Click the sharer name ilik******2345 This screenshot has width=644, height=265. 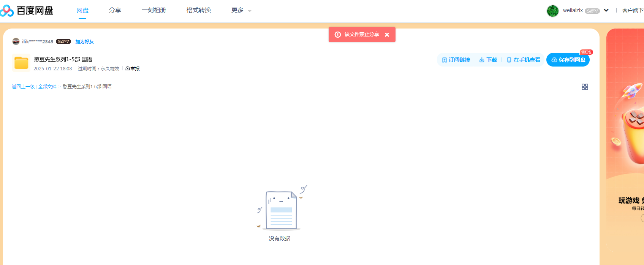pos(38,41)
